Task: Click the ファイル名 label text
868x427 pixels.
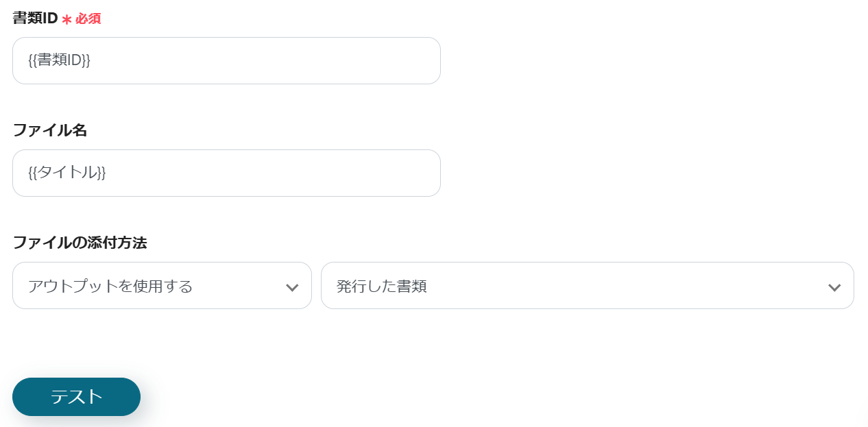Action: pos(50,130)
